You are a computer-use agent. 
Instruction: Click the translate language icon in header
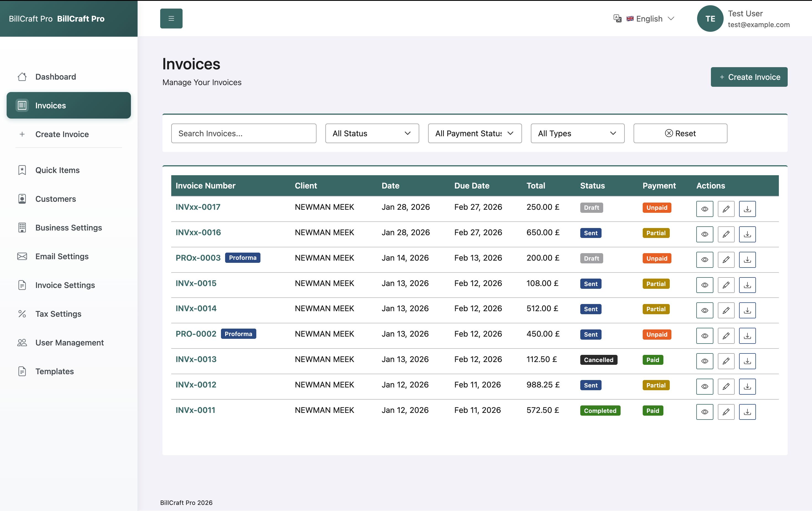[x=617, y=19]
